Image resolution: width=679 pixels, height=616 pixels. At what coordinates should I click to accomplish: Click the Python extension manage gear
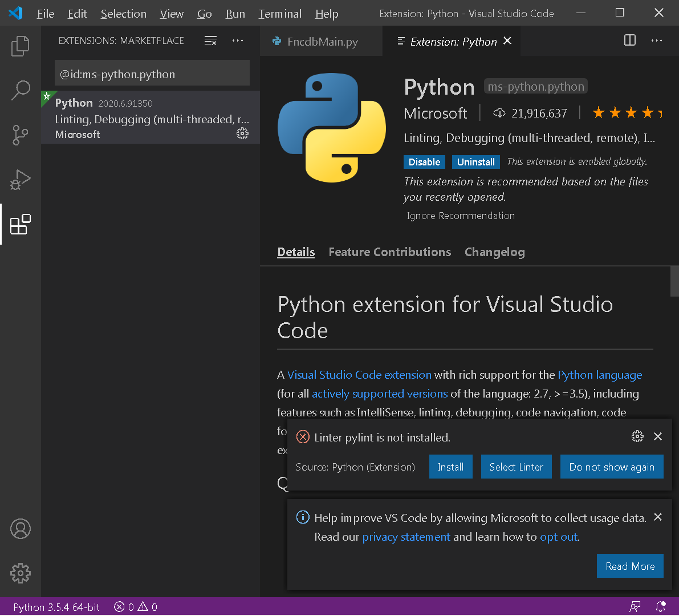point(242,133)
